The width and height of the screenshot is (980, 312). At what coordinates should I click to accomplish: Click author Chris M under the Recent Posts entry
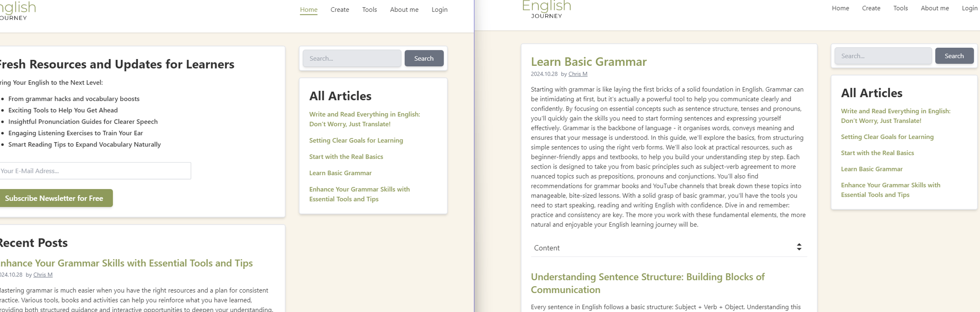pyautogui.click(x=43, y=274)
